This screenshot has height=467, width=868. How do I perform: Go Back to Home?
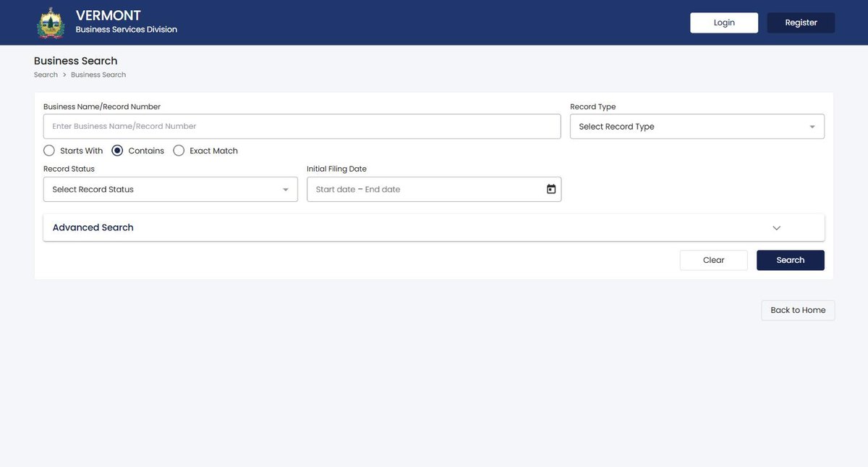tap(798, 310)
